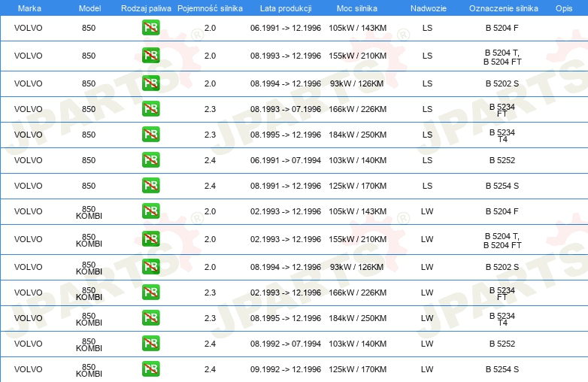This screenshot has height=382, width=588.
Task: Click the Lata produkcji column header
Action: tap(286, 8)
